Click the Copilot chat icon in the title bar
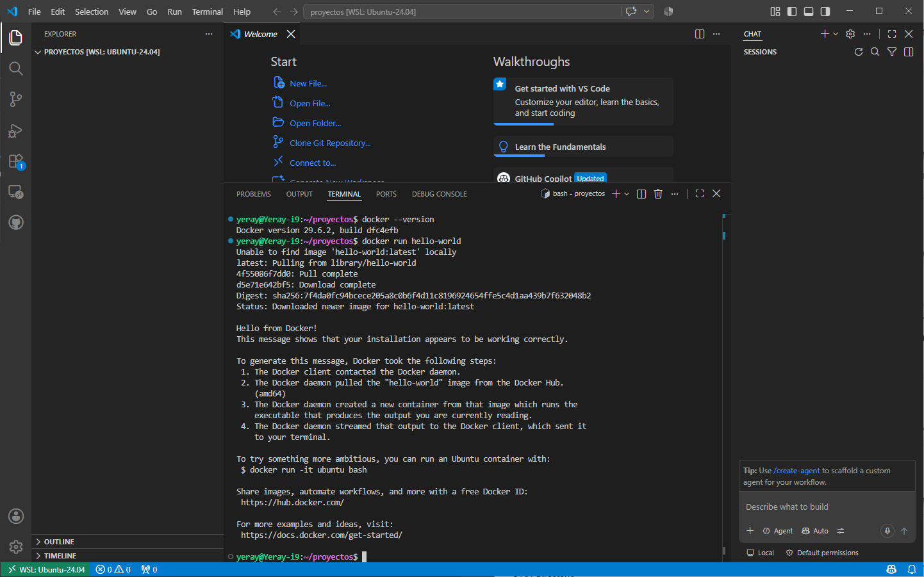The image size is (924, 577). (631, 12)
